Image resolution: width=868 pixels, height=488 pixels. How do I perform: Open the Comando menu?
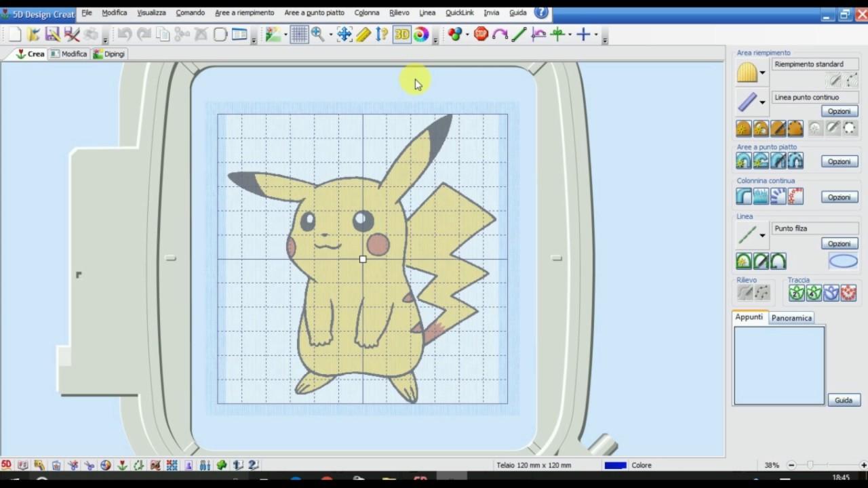pos(191,12)
